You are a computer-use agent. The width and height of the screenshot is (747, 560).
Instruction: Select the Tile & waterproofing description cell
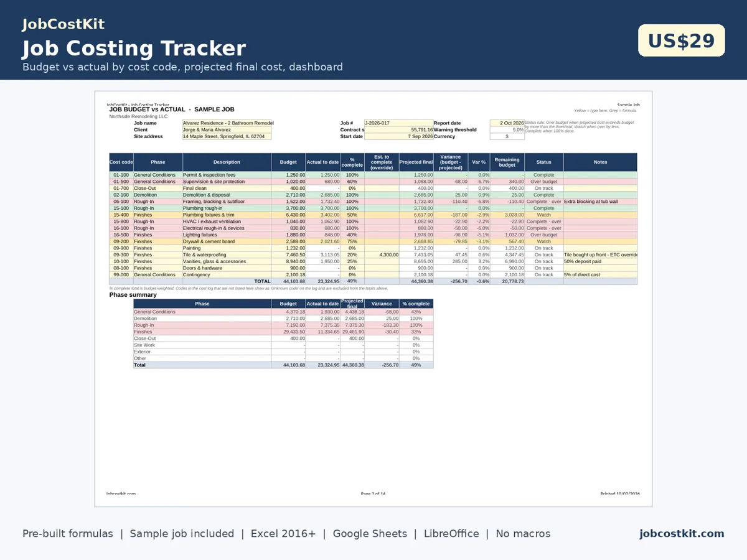(x=227, y=254)
